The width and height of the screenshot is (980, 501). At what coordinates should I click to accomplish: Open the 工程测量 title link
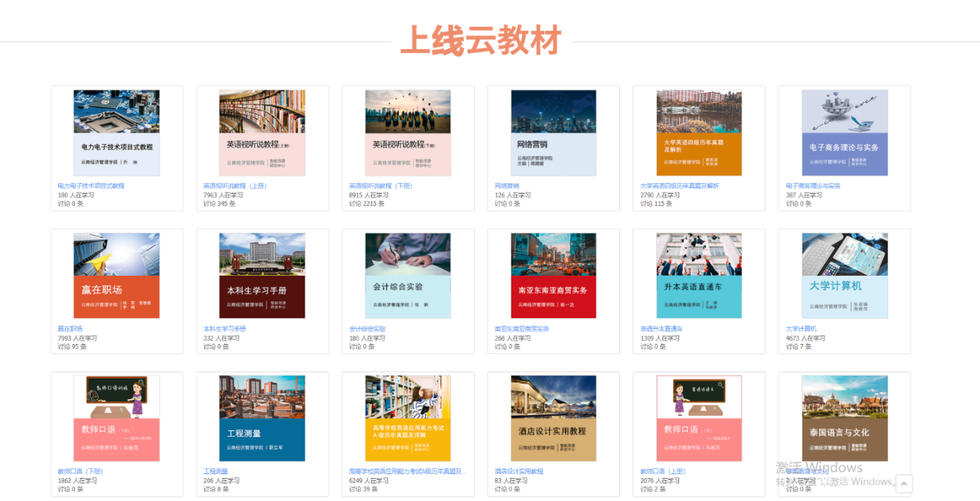tap(215, 471)
